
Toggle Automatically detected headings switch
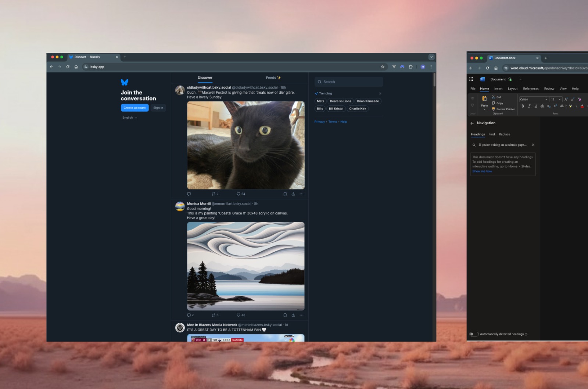point(474,334)
